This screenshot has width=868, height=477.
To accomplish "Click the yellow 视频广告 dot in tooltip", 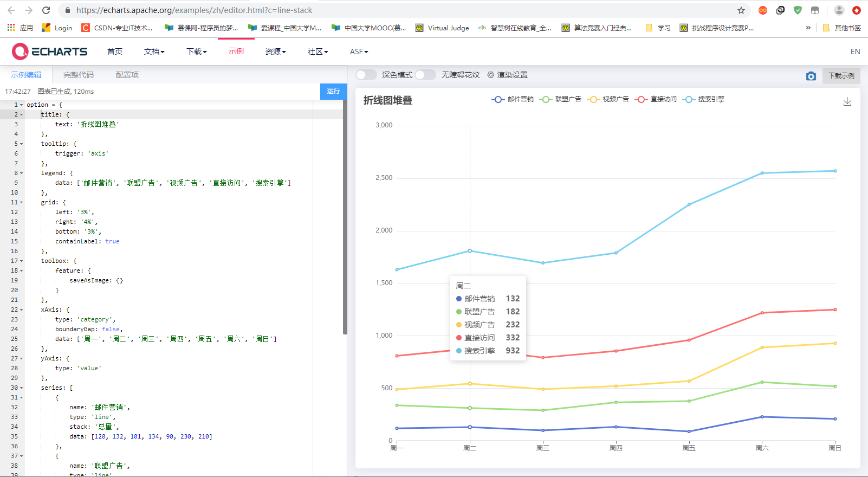I will pos(459,325).
